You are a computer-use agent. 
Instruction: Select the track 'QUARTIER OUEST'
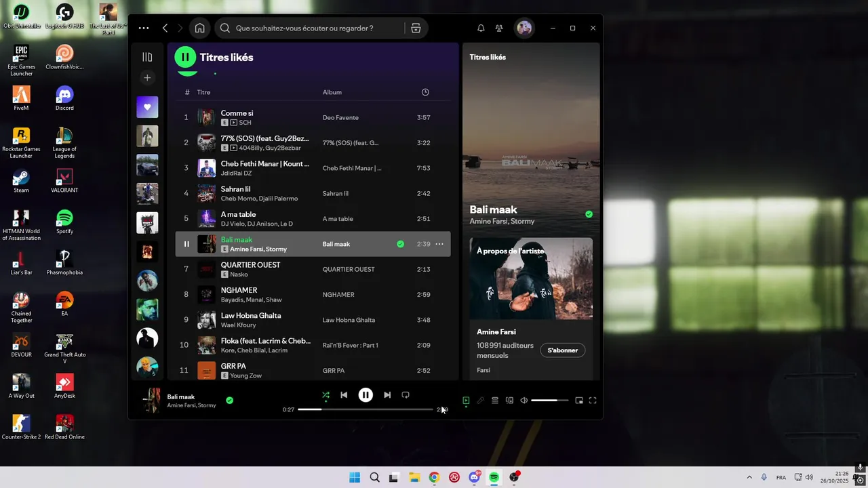point(250,265)
